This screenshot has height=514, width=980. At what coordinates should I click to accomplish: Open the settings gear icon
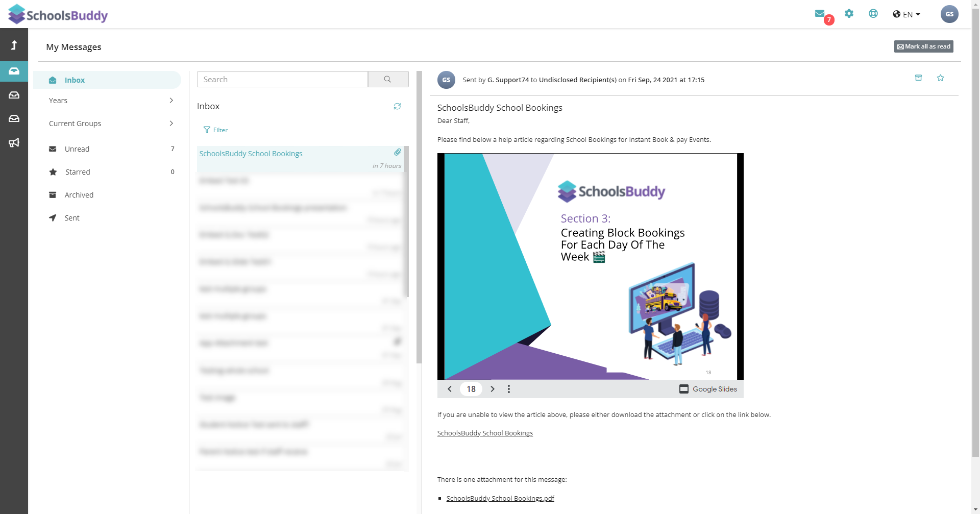pyautogui.click(x=849, y=14)
